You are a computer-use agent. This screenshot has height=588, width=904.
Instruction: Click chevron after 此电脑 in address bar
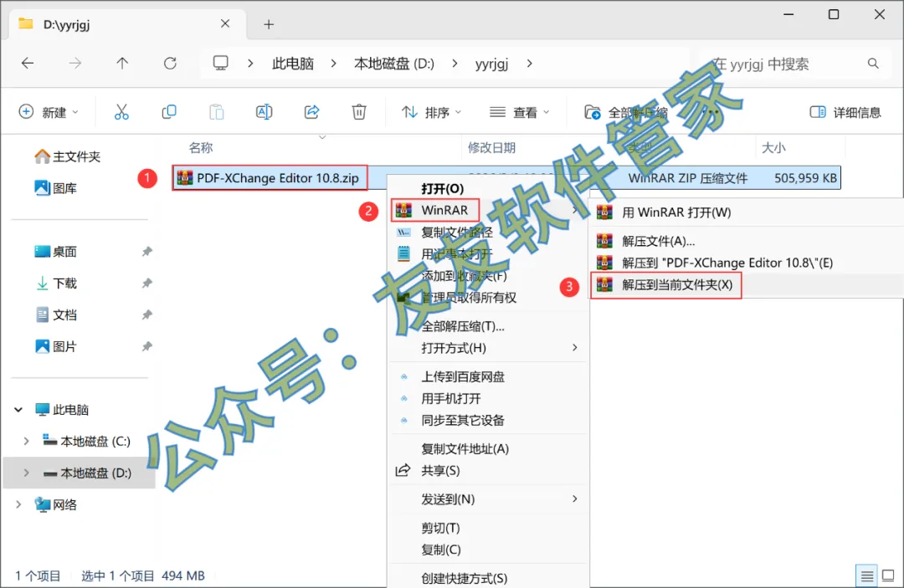(333, 64)
